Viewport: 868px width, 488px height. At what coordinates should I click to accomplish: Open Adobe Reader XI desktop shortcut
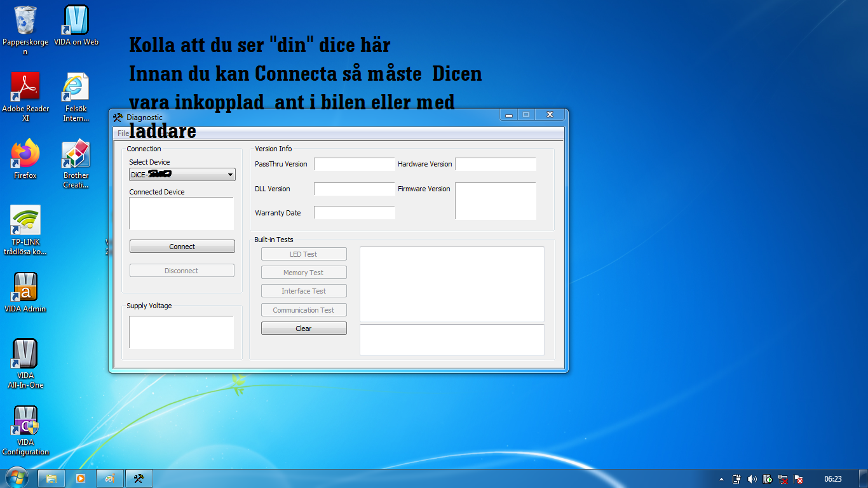pyautogui.click(x=25, y=97)
